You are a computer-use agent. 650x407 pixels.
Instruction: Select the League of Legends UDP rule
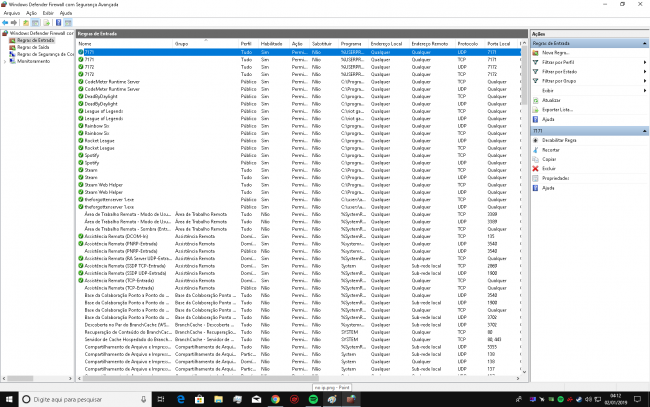pos(298,119)
